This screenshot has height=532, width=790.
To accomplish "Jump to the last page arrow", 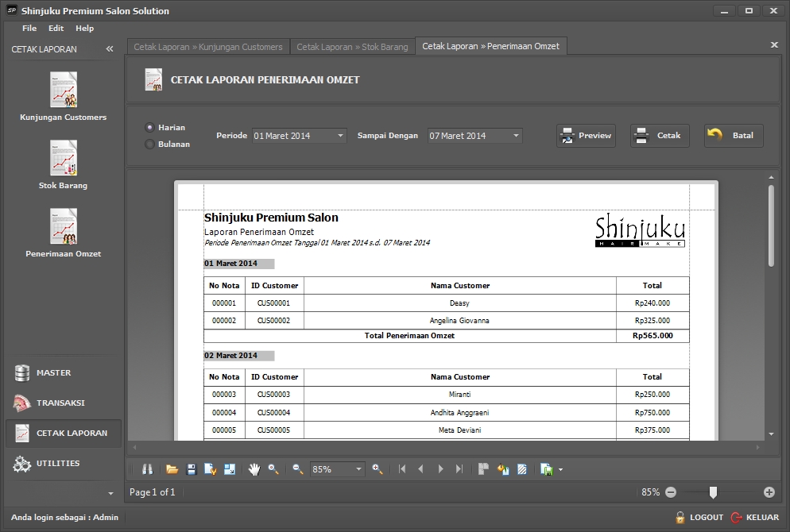I will (x=459, y=469).
